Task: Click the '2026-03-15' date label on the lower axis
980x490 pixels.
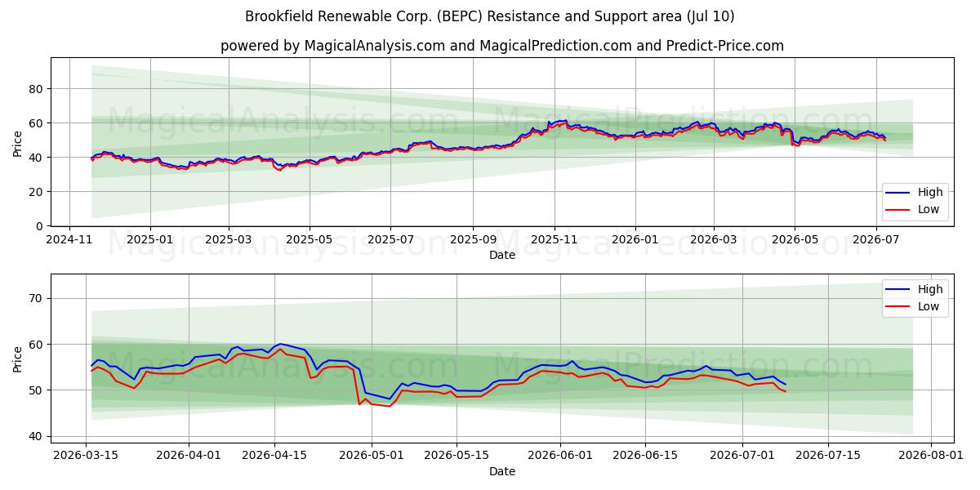Action: (87, 457)
